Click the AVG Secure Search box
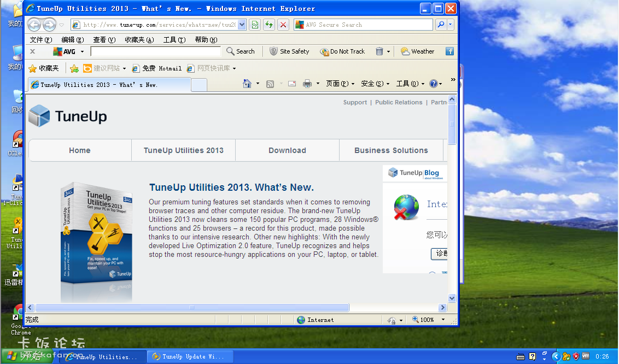The image size is (619, 364). [x=364, y=25]
